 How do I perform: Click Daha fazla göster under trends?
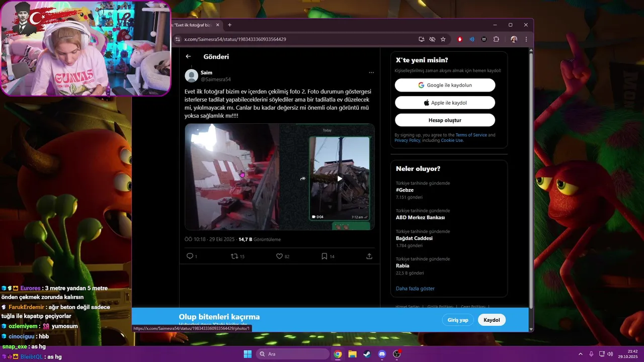coord(415,289)
